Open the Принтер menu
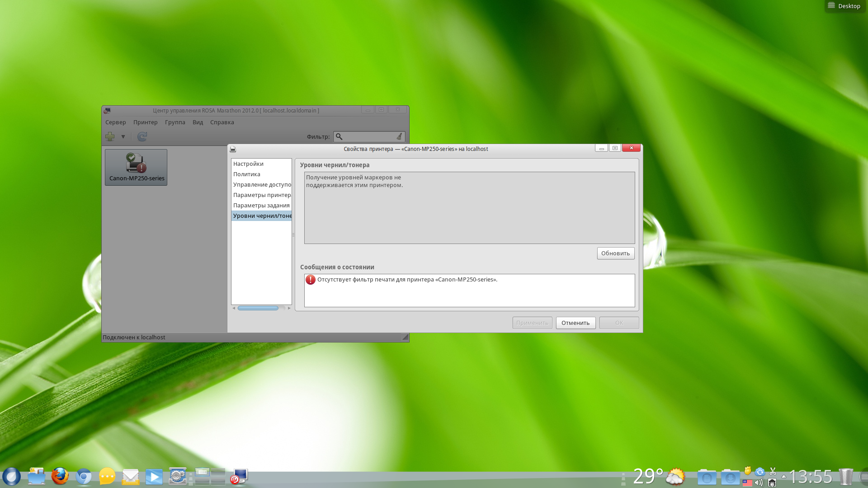 (145, 122)
